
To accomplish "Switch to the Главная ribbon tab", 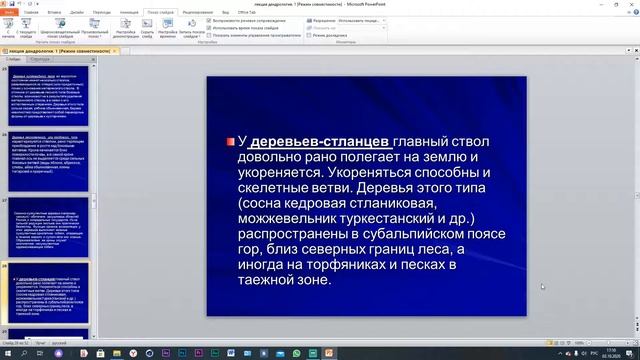I will (x=31, y=12).
